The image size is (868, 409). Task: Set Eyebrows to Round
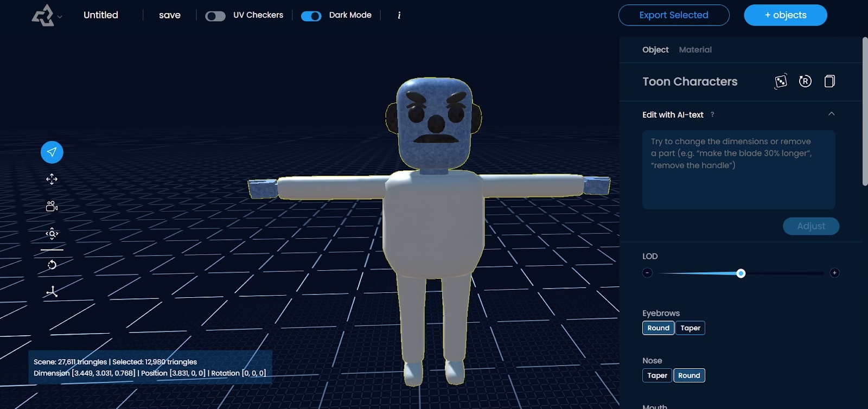(x=658, y=328)
